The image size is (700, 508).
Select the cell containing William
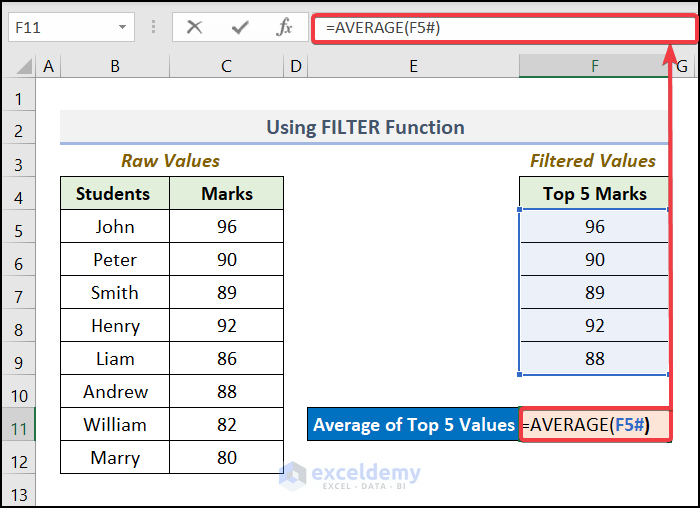(115, 425)
